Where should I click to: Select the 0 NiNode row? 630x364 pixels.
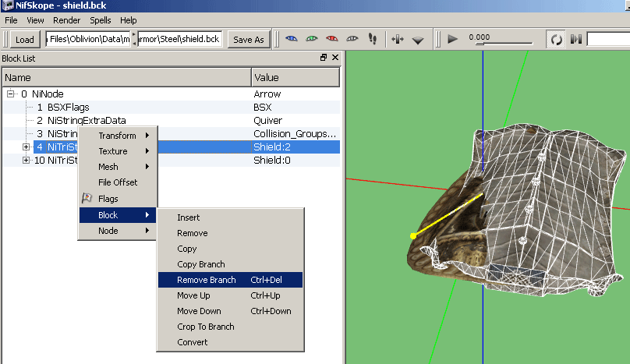click(172, 94)
